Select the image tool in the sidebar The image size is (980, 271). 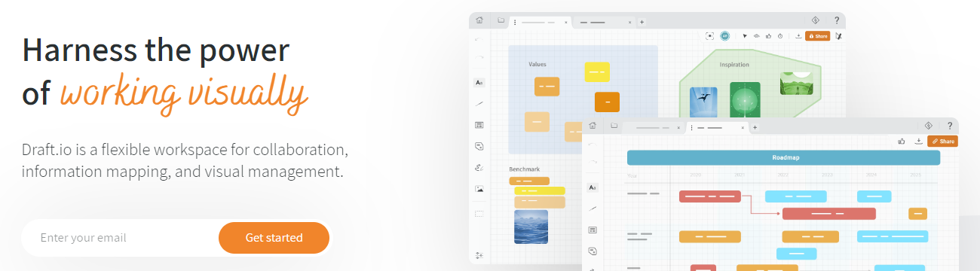[x=479, y=188]
